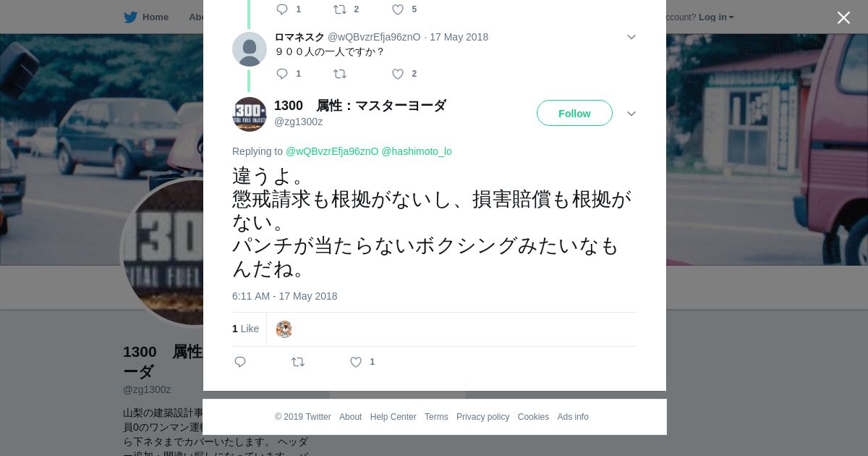The height and width of the screenshot is (456, 868).
Task: View the liker's avatar thumbnail
Action: (x=284, y=329)
